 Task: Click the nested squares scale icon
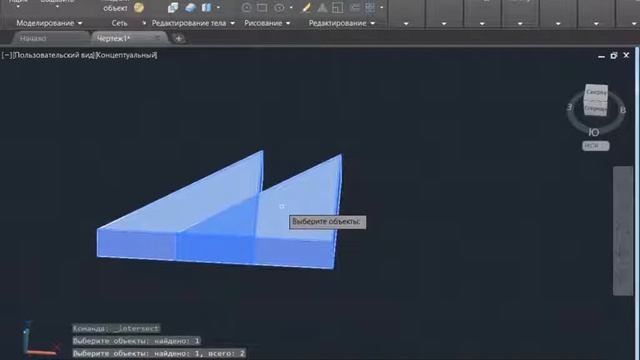tap(338, 7)
